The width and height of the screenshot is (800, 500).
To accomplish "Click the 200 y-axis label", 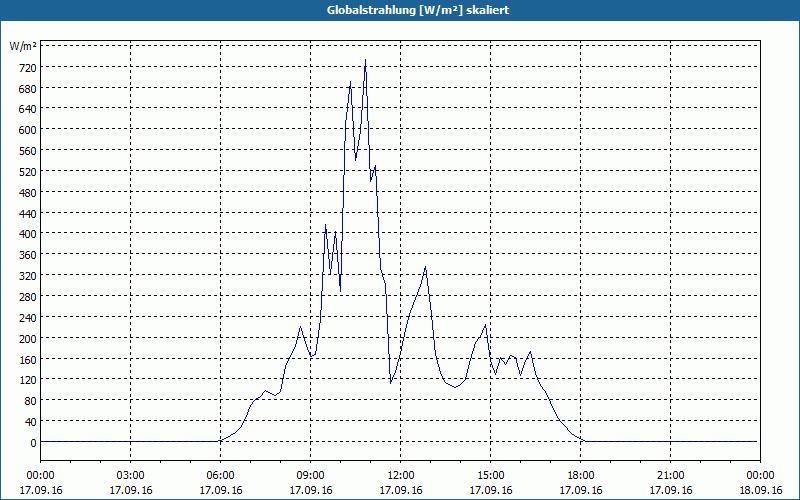I will [x=28, y=339].
